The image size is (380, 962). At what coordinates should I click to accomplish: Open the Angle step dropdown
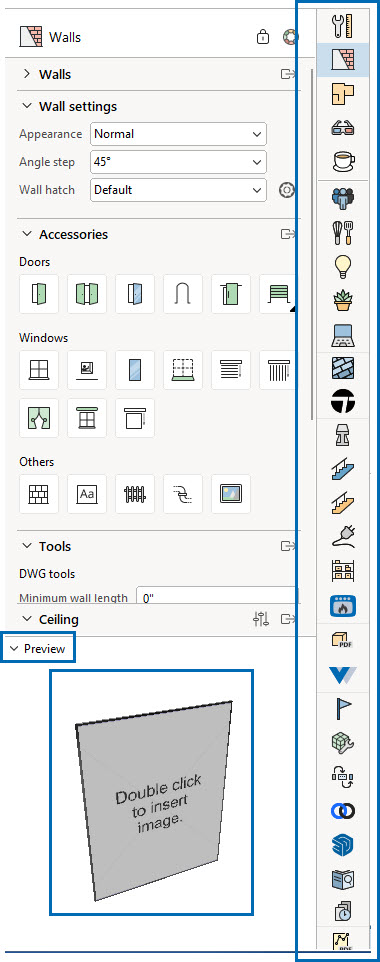pos(178,162)
